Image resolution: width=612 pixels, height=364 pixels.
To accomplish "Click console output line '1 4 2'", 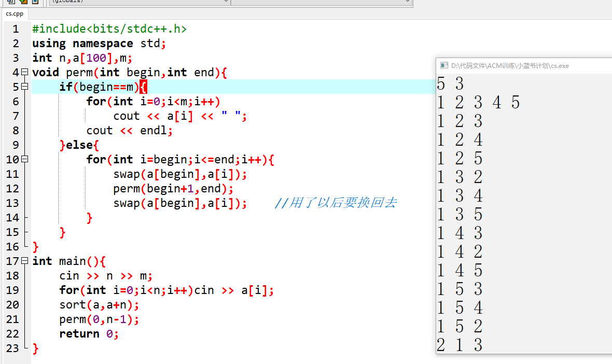I will 460,251.
